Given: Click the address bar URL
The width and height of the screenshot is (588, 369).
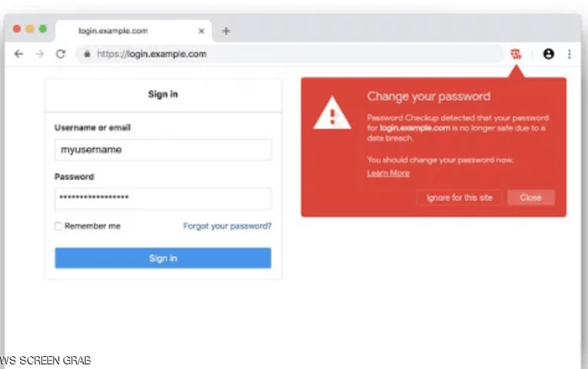Looking at the screenshot, I should point(151,54).
